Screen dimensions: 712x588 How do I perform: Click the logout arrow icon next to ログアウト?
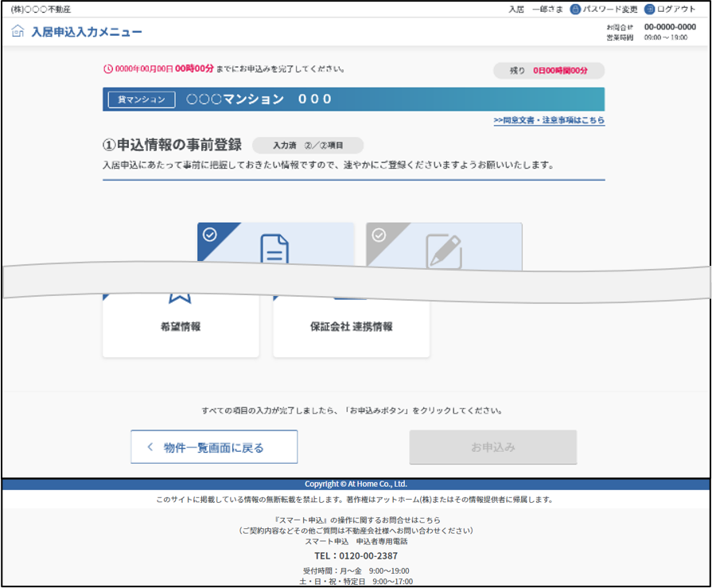(x=649, y=9)
